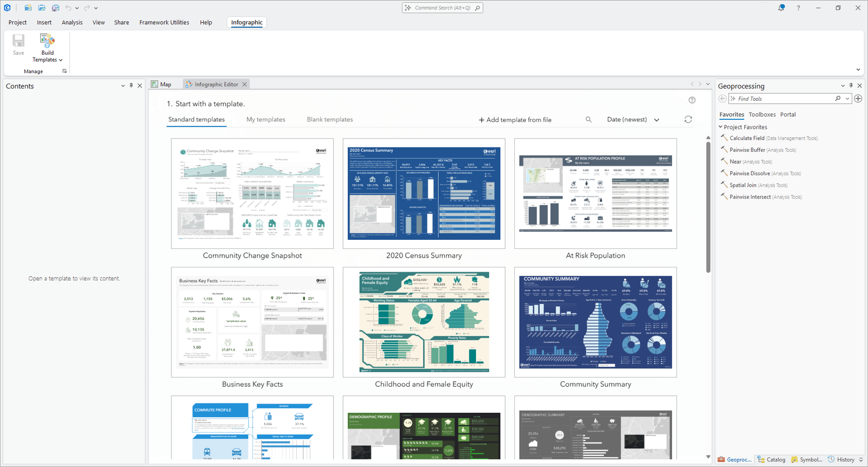The image size is (868, 467).
Task: Switch to the Analysis ribbon tab
Action: pos(72,22)
